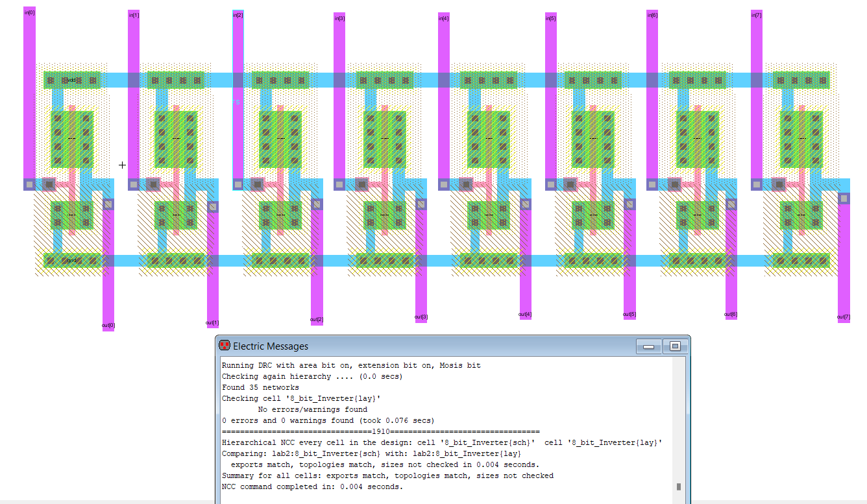Select the in[3] export label
The image size is (867, 504).
click(339, 18)
